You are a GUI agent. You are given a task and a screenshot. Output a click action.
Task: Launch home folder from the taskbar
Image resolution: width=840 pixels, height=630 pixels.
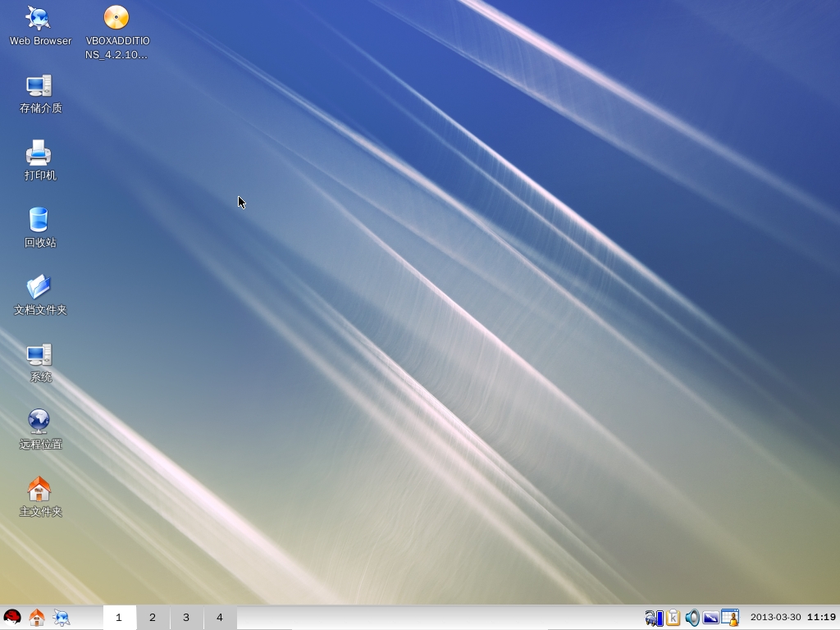(x=36, y=618)
